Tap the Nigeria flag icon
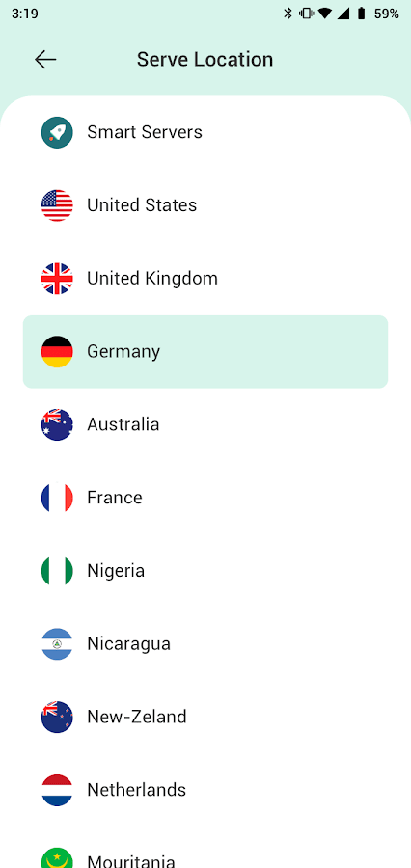 [x=57, y=571]
